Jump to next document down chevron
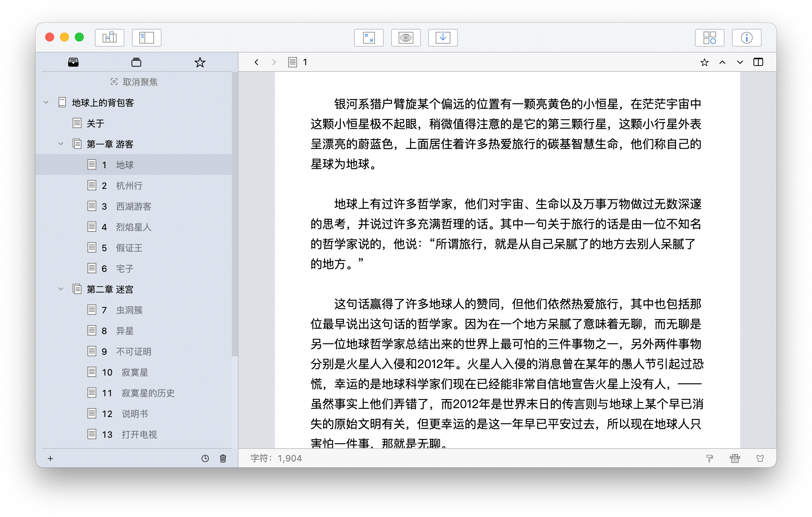Viewport: 812px width, 517px height. click(x=740, y=62)
